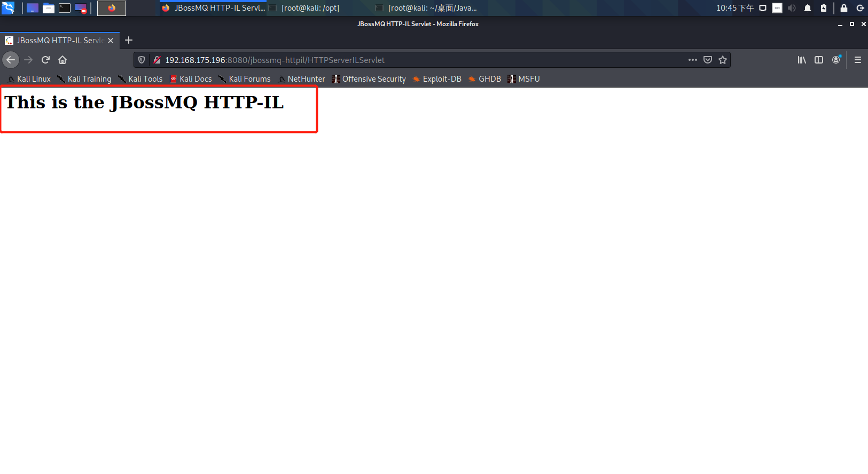
Task: Show the Firefox sidebars
Action: pyautogui.click(x=819, y=60)
